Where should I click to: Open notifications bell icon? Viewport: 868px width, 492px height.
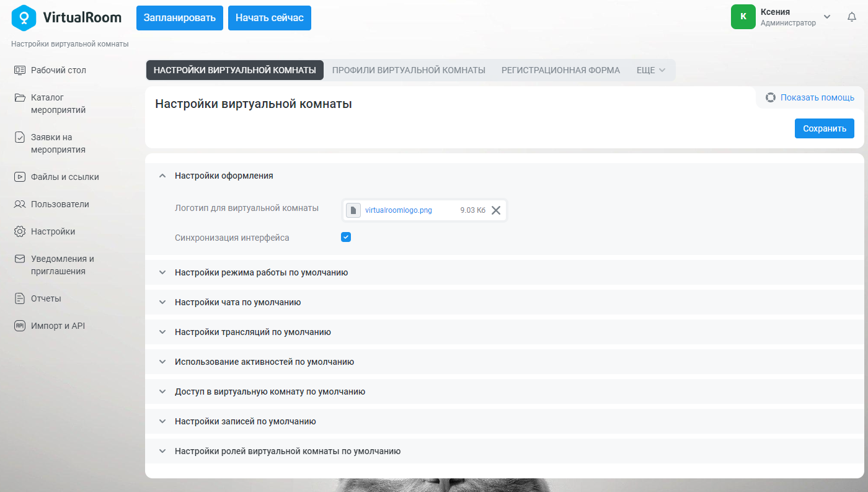pyautogui.click(x=852, y=17)
